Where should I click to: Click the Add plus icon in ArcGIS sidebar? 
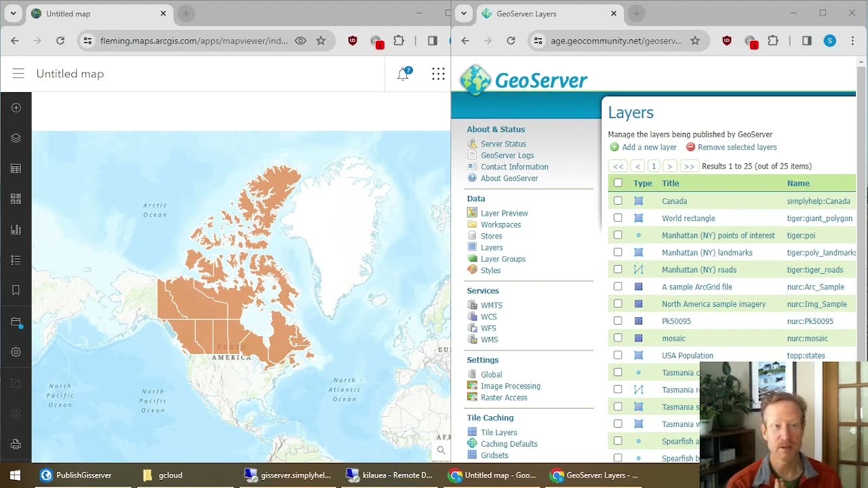16,108
